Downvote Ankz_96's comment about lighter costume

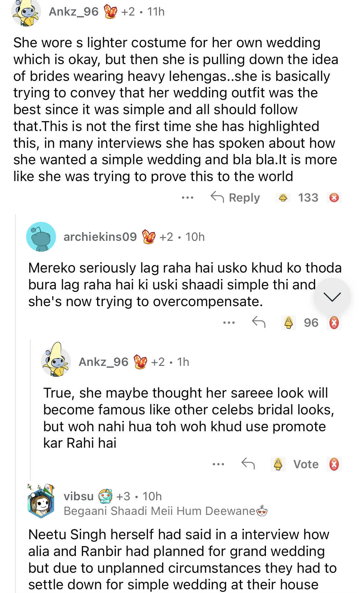point(334,198)
